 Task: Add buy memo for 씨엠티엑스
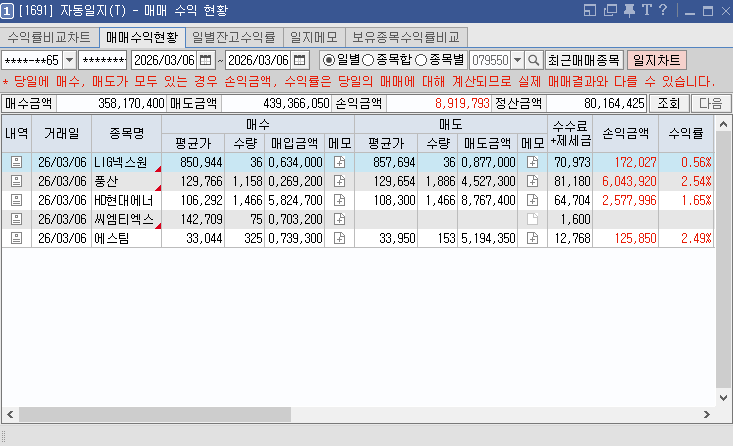340,219
